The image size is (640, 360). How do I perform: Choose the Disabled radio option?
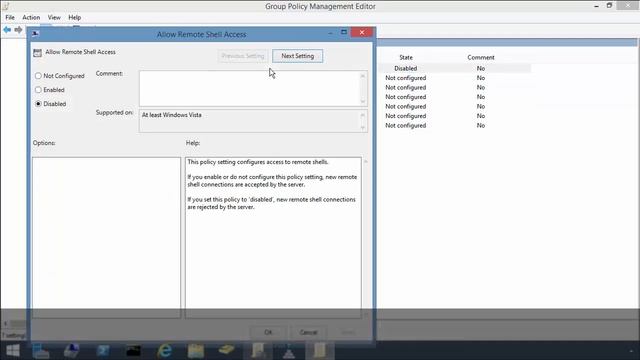pos(38,104)
